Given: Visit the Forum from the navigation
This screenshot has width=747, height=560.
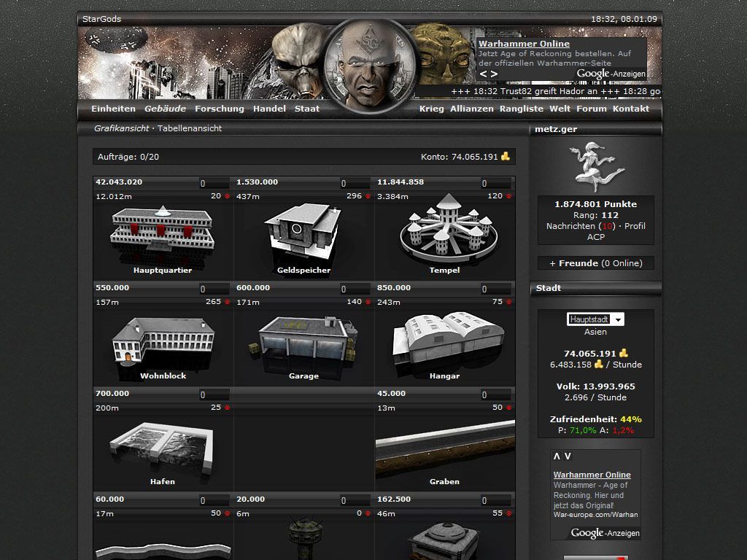Looking at the screenshot, I should pos(591,109).
